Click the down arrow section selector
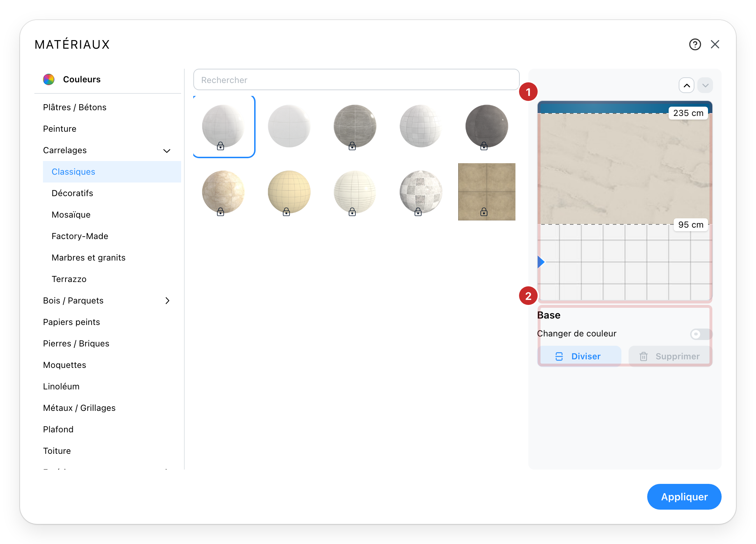Viewport: 756px width, 544px height. (x=705, y=86)
